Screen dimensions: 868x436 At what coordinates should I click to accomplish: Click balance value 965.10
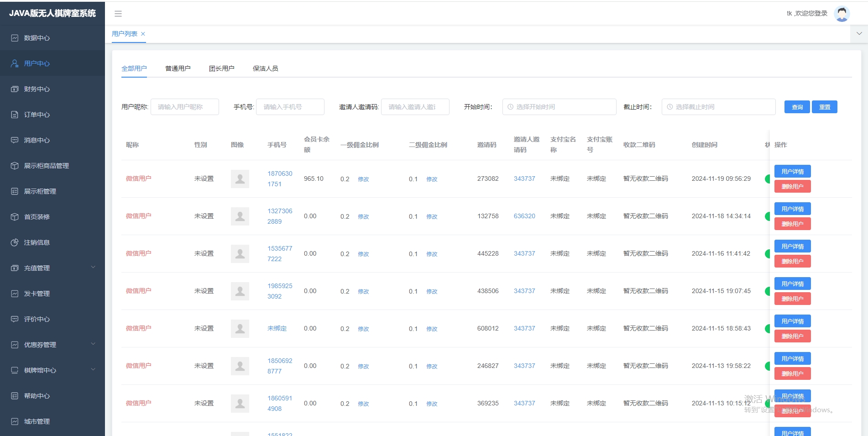point(314,179)
